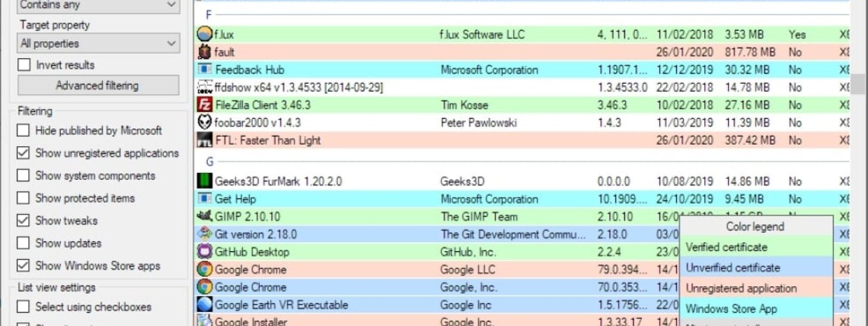Click the f.lux application icon
This screenshot has height=326, width=868.
[205, 34]
